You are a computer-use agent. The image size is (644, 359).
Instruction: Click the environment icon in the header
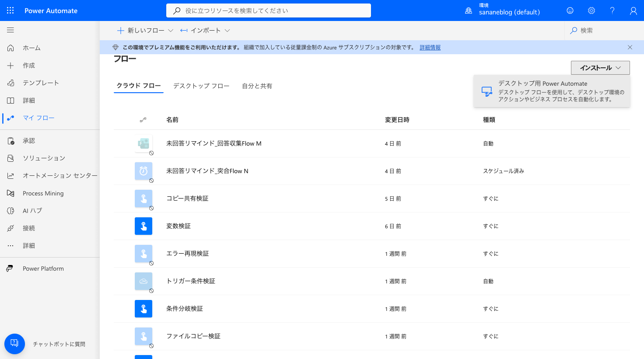[469, 10]
